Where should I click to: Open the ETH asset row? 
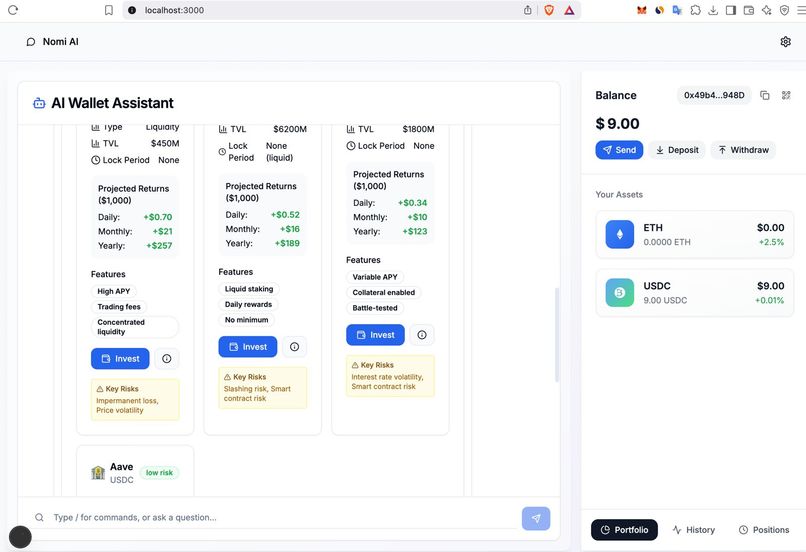click(x=694, y=234)
